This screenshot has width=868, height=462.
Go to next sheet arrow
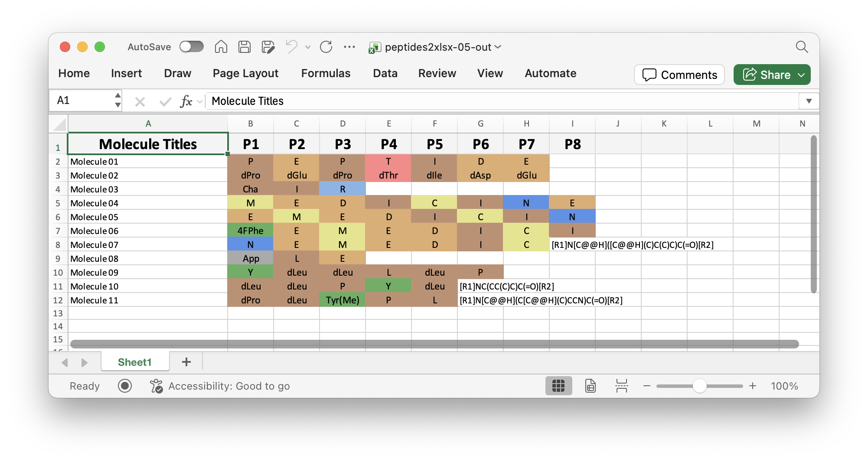point(85,362)
